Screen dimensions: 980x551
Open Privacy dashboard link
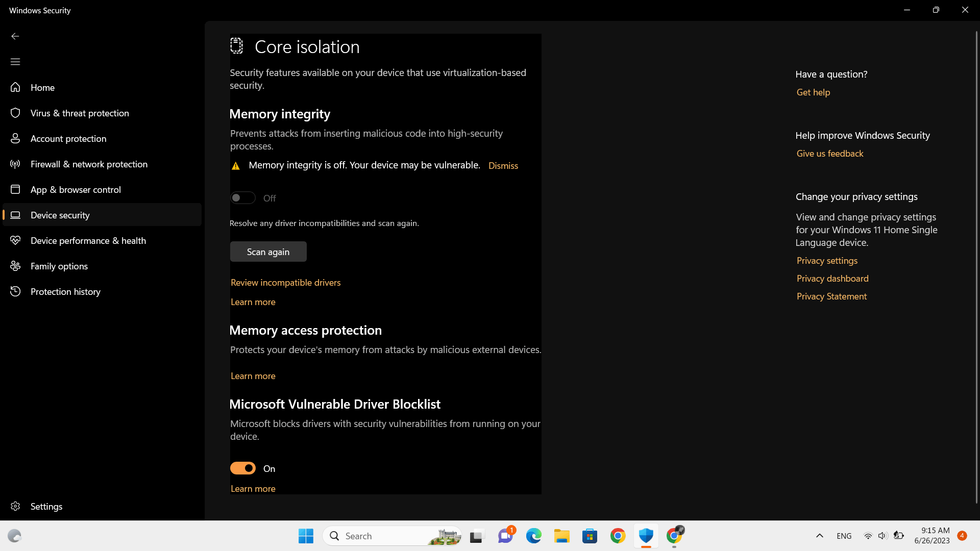click(832, 279)
